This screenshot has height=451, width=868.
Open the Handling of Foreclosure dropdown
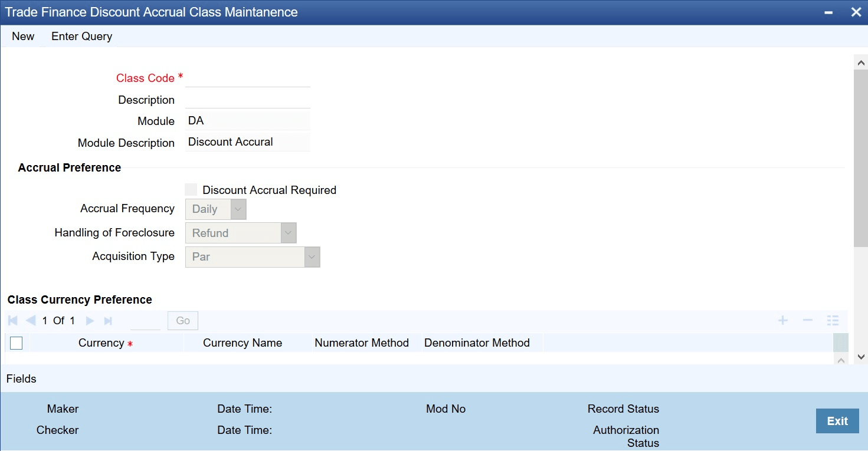241,233
